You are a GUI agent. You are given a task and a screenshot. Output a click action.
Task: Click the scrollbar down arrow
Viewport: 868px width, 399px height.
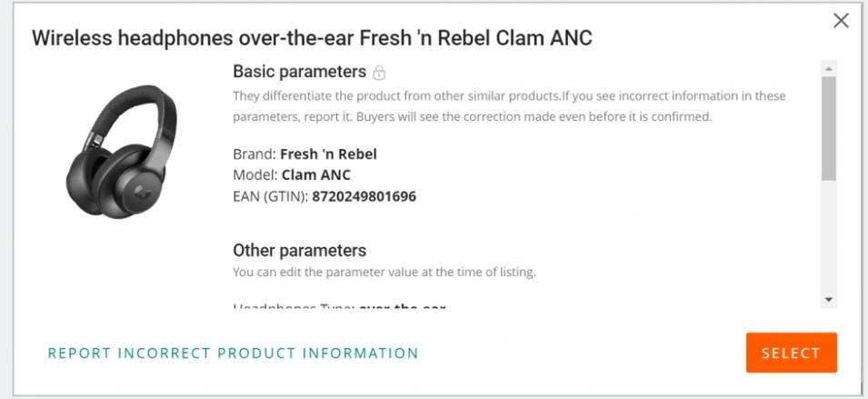point(828,299)
